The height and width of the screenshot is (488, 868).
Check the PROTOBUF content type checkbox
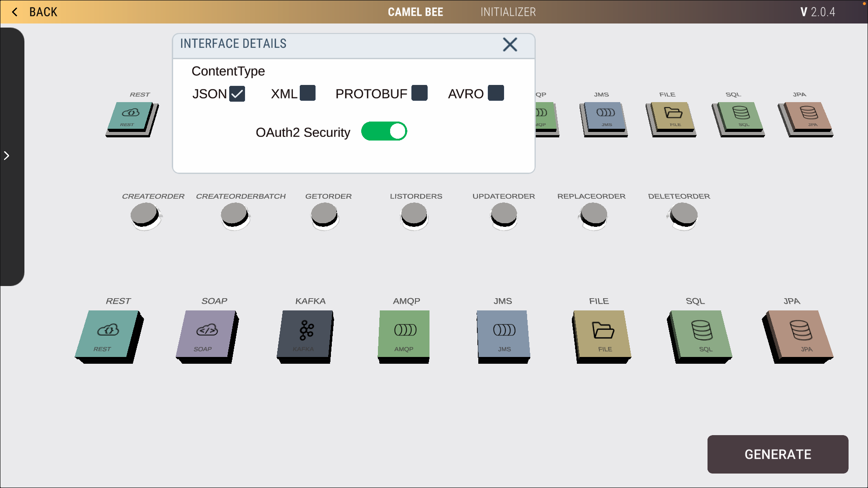pyautogui.click(x=420, y=93)
